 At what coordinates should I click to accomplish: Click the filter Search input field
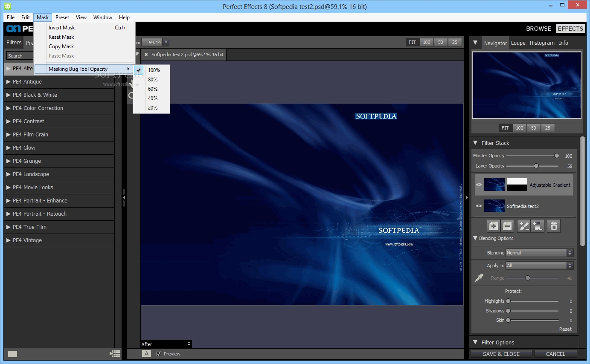click(x=20, y=56)
